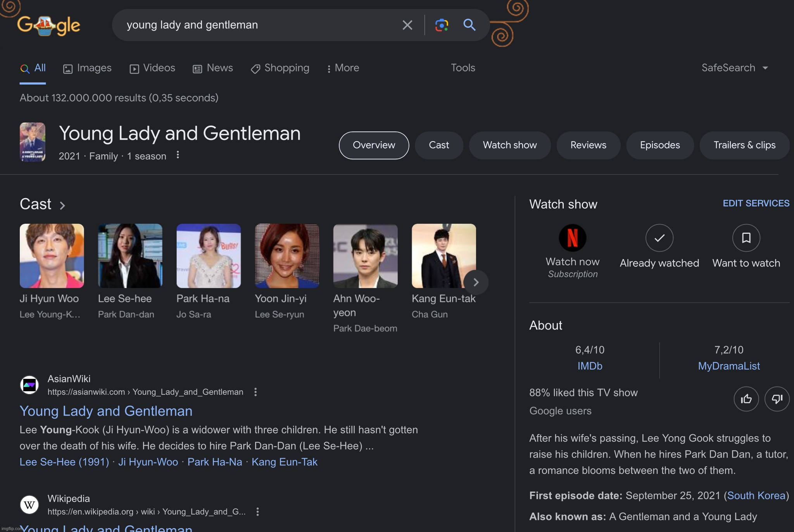This screenshot has height=532, width=794.
Task: Open the MyDramaList rating link
Action: pyautogui.click(x=729, y=366)
